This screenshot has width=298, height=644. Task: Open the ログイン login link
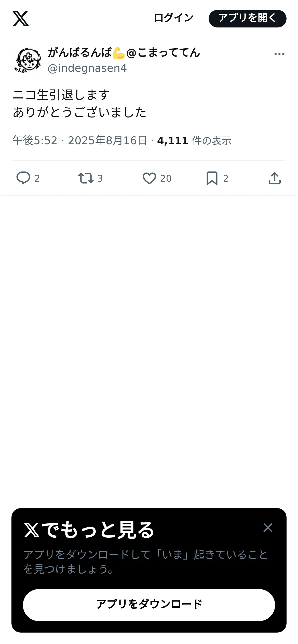(174, 18)
